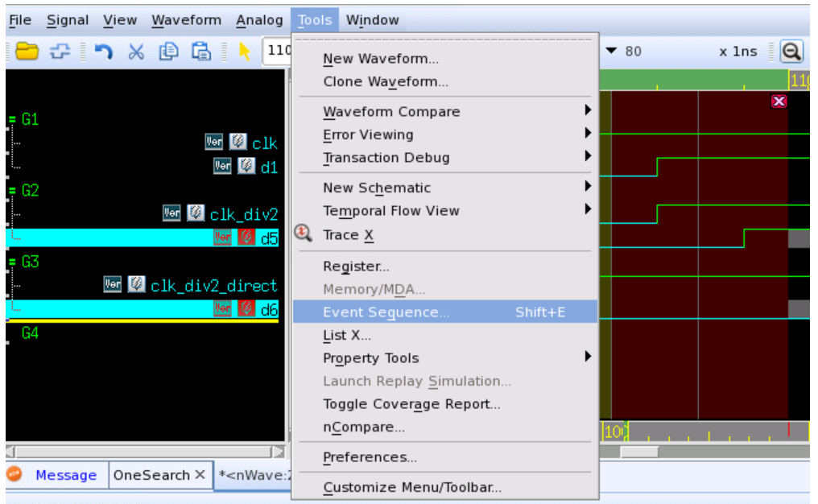
Task: Click the Ver icon beside d1
Action: pyautogui.click(x=222, y=166)
